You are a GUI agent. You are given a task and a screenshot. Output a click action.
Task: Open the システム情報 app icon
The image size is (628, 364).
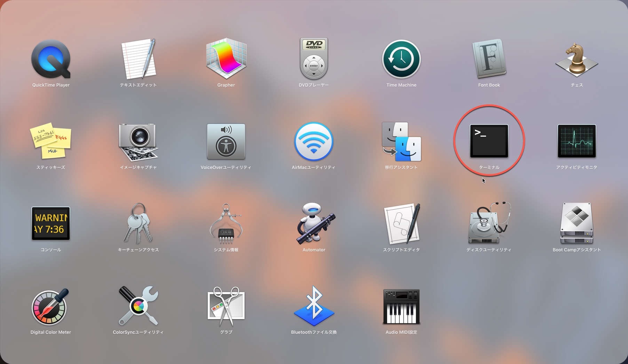coord(226,224)
